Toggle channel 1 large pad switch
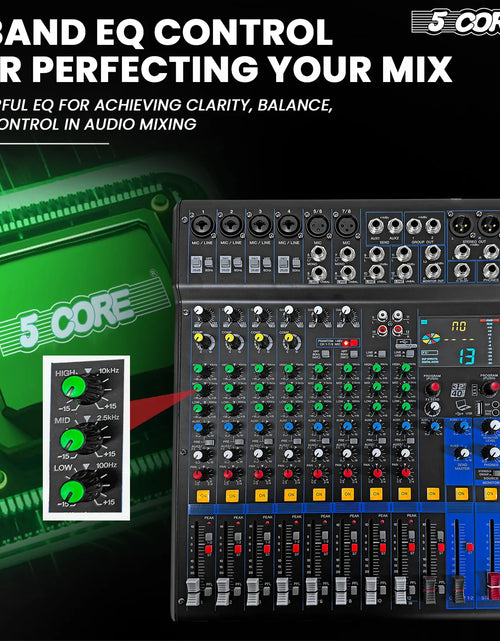500x641 pixels. (x=197, y=264)
